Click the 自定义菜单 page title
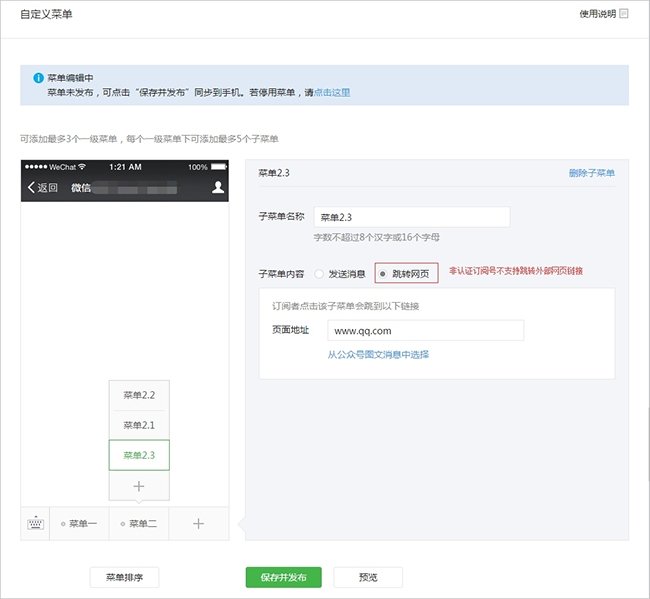The image size is (650, 599). click(x=46, y=14)
